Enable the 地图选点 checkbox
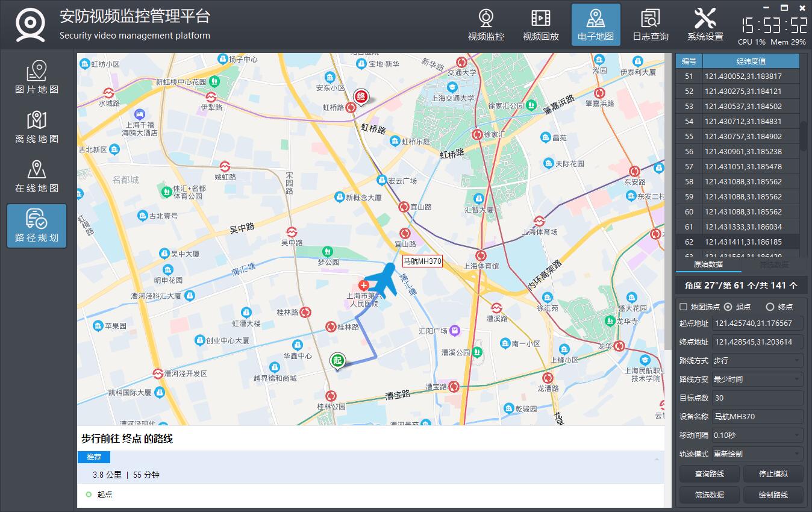 (683, 307)
